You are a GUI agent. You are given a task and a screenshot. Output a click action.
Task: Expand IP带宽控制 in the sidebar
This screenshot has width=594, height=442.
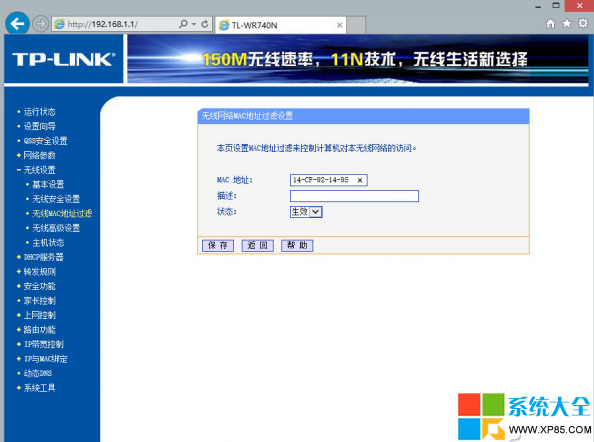coord(44,344)
